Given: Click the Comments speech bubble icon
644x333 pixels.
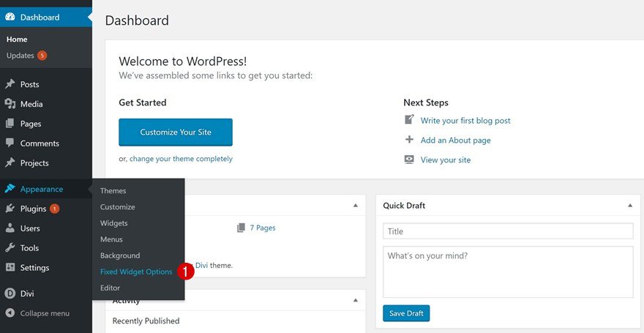Looking at the screenshot, I should pyautogui.click(x=10, y=143).
